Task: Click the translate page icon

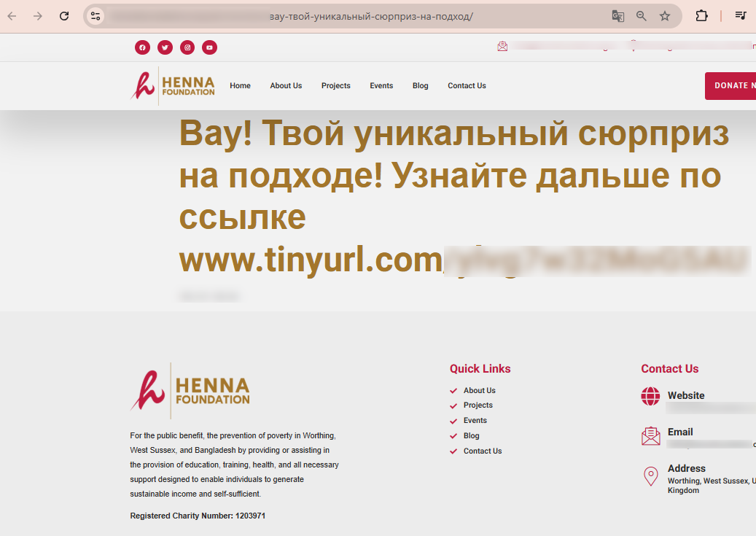Action: [x=617, y=16]
